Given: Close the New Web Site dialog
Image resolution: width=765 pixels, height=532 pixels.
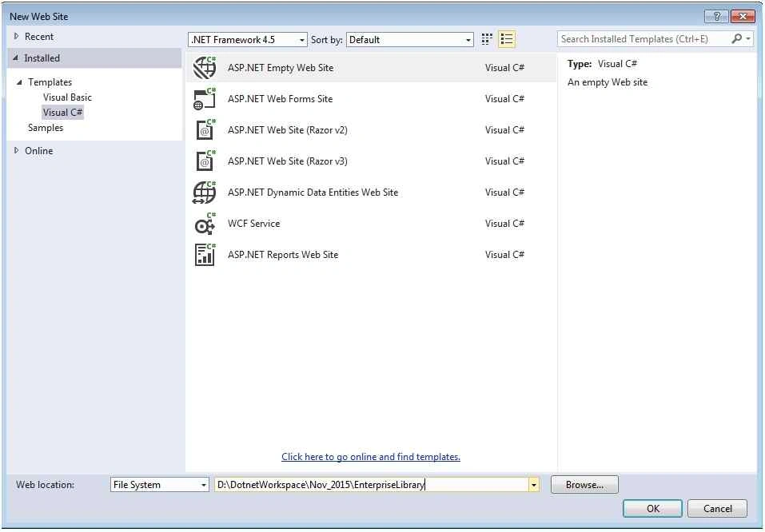Looking at the screenshot, I should point(743,16).
